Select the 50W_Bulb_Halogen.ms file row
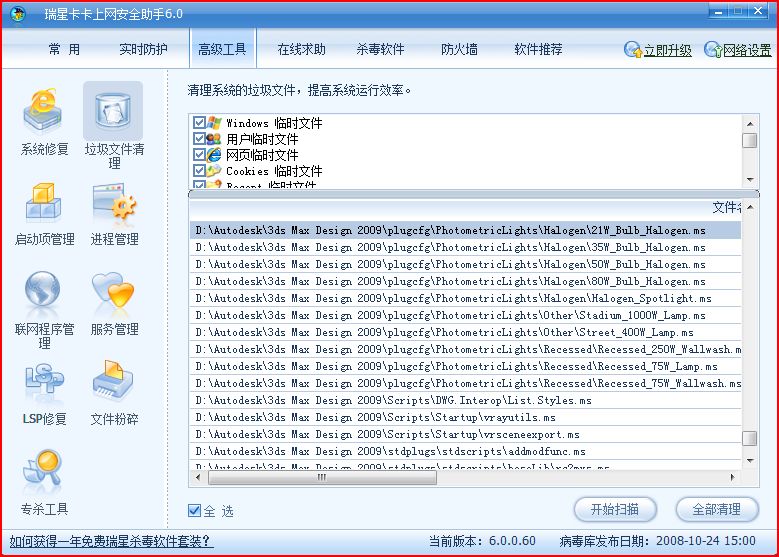This screenshot has height=557, width=779. pyautogui.click(x=466, y=264)
